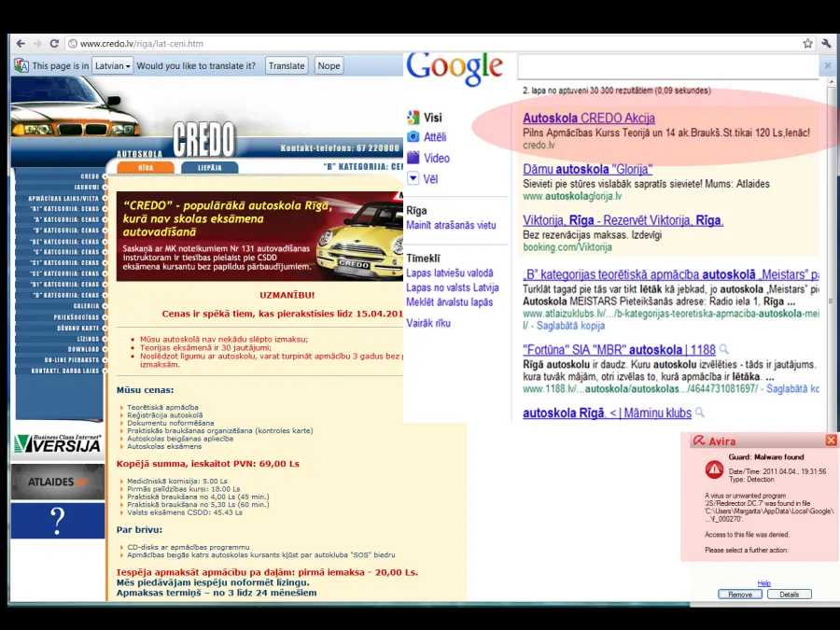
Task: Click the Help link in Avira alert
Action: [763, 582]
